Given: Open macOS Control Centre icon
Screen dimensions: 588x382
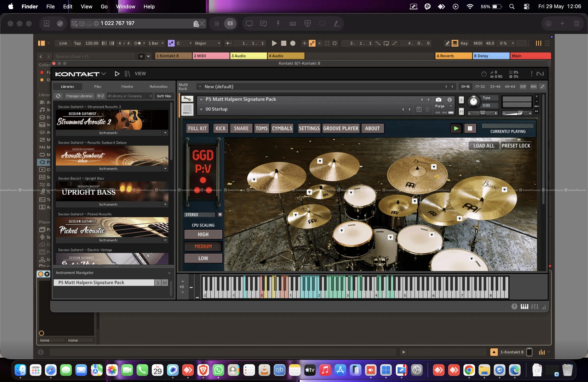Looking at the screenshot, I should [x=526, y=7].
